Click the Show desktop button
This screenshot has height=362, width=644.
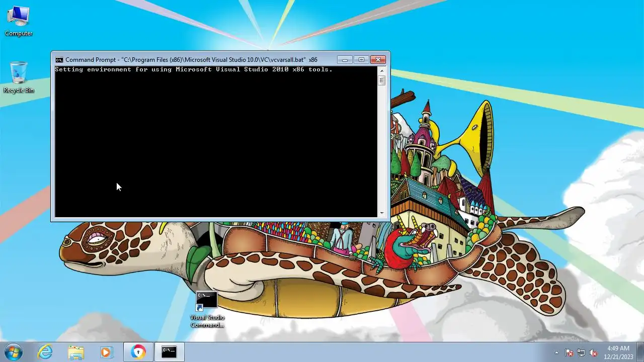tap(640, 352)
